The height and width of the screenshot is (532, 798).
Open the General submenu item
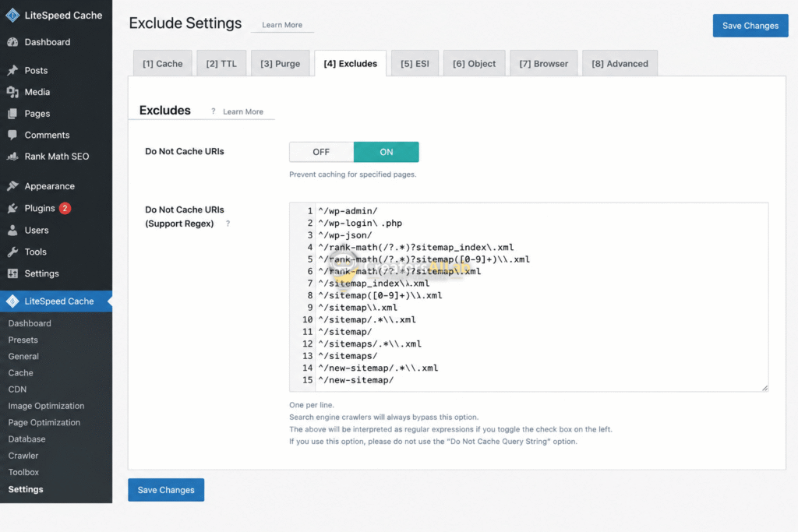(23, 357)
